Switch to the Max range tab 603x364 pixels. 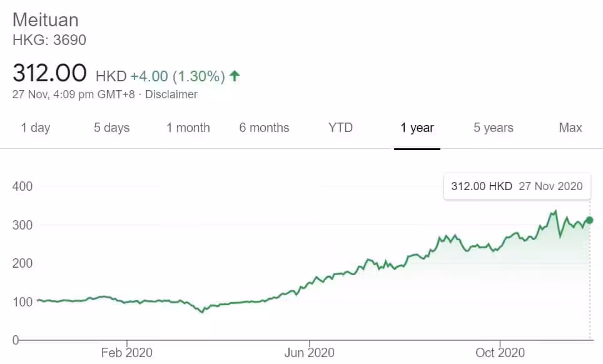coord(570,128)
